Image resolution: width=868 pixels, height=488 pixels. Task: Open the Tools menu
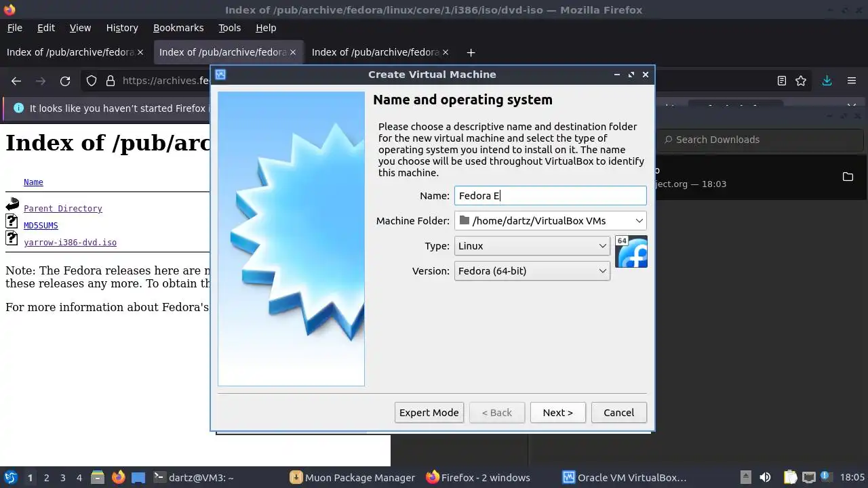pyautogui.click(x=229, y=28)
